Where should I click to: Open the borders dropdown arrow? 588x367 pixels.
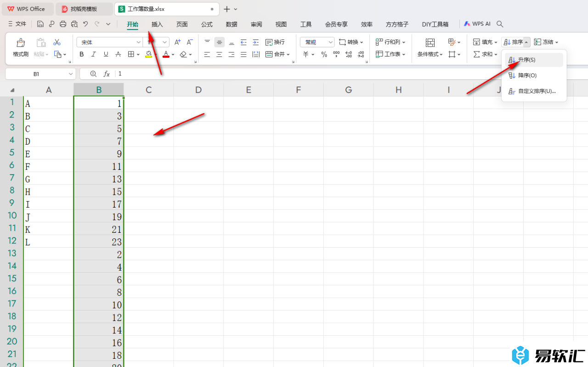pos(138,54)
